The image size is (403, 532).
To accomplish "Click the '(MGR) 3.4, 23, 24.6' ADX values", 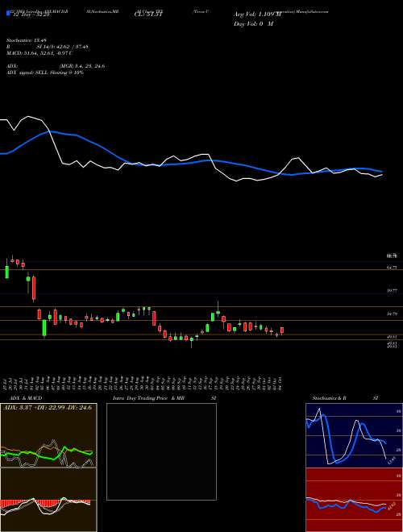I will pyautogui.click(x=81, y=66).
